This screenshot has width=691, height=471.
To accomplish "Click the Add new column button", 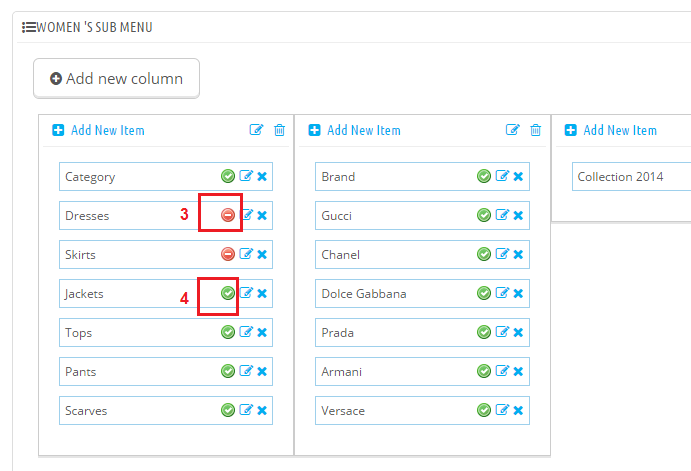I will (x=116, y=78).
